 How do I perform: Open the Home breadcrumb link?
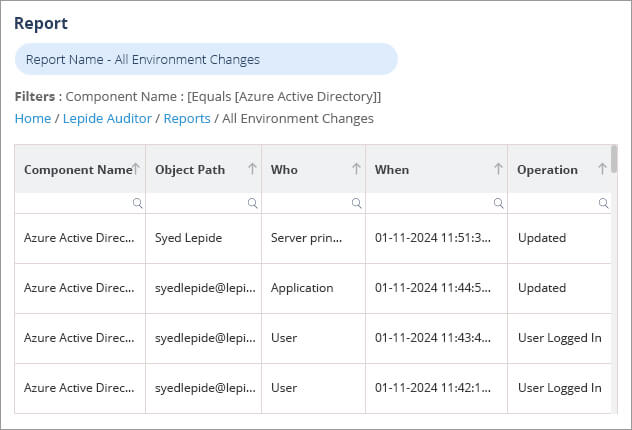33,118
